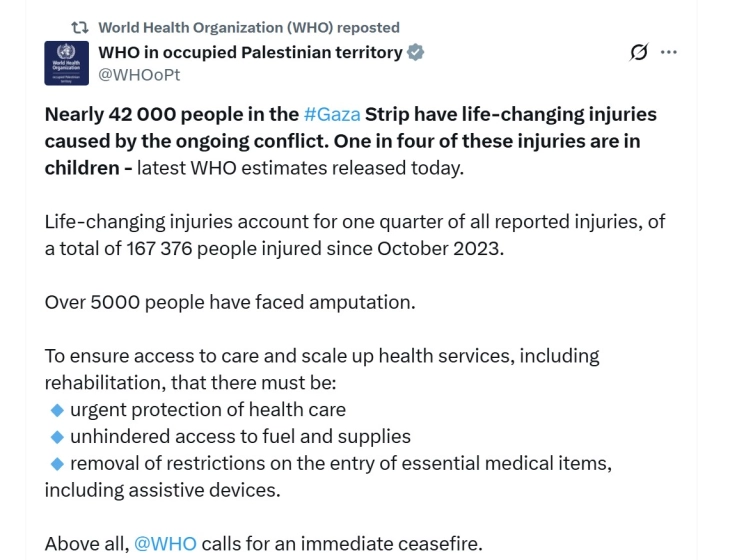This screenshot has width=730, height=560.
Task: Click the diamond bullet before unhindered access
Action: click(x=57, y=436)
